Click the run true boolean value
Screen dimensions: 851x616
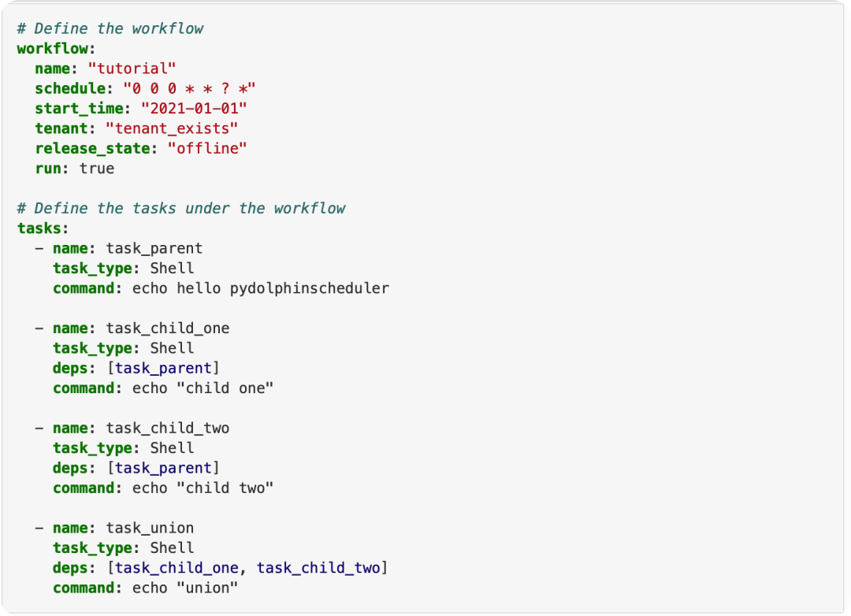(102, 168)
